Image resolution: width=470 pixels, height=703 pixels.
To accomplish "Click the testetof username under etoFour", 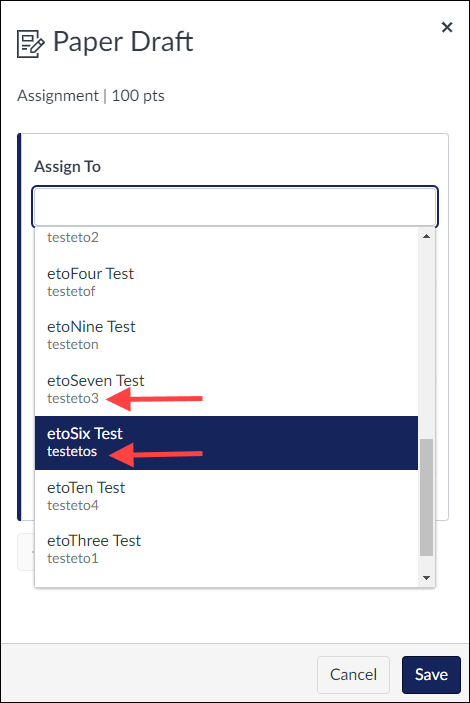I will point(71,291).
